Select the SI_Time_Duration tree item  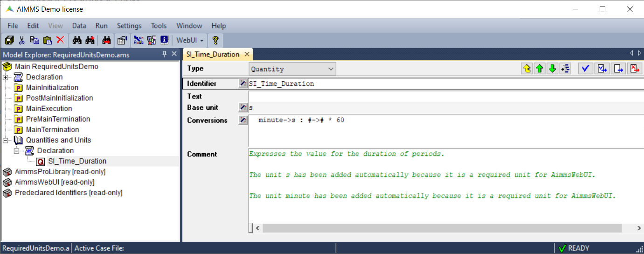click(x=77, y=161)
